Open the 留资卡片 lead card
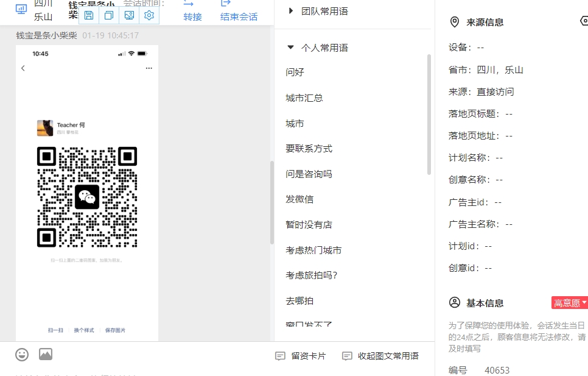 [x=300, y=356]
